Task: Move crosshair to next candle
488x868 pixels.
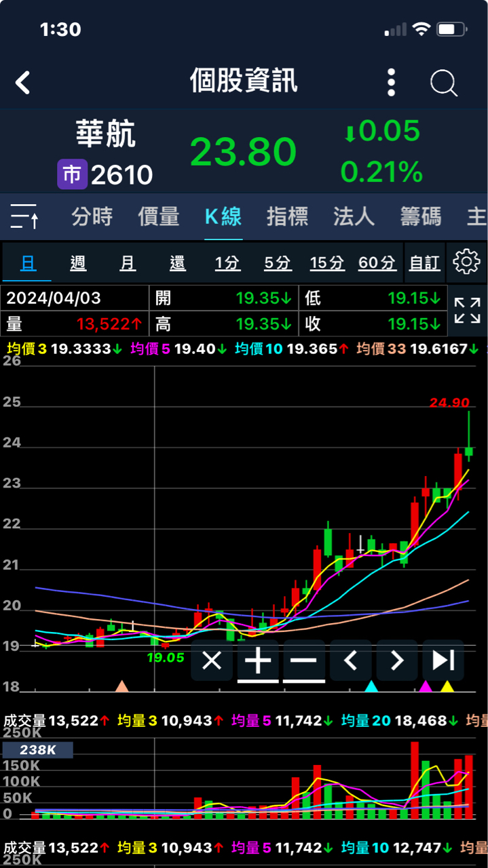Action: pos(397,660)
